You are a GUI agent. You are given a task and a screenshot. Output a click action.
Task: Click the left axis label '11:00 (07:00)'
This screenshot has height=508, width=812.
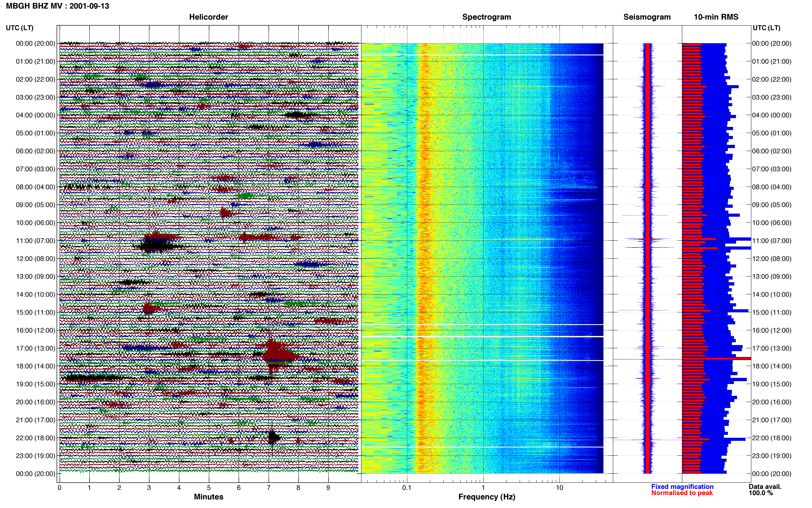coord(36,240)
